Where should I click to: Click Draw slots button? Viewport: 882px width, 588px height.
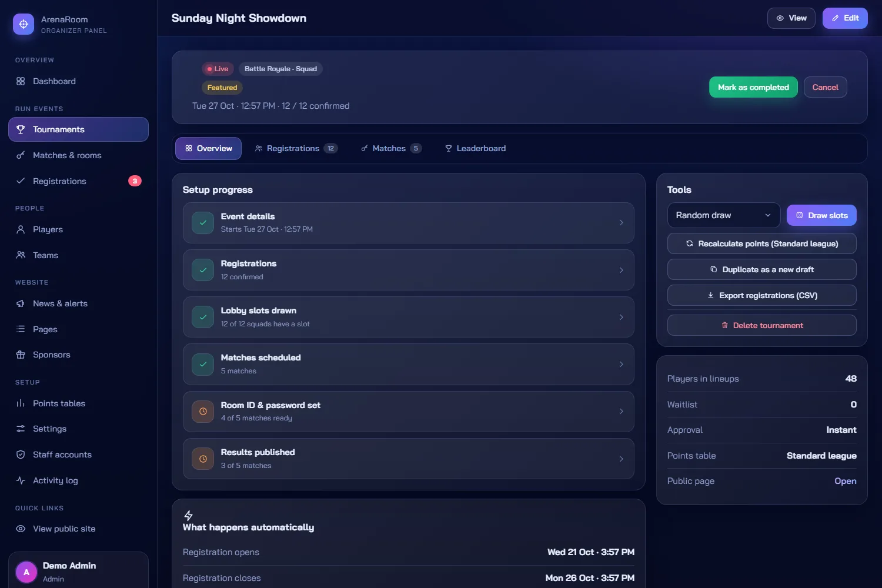coord(821,215)
